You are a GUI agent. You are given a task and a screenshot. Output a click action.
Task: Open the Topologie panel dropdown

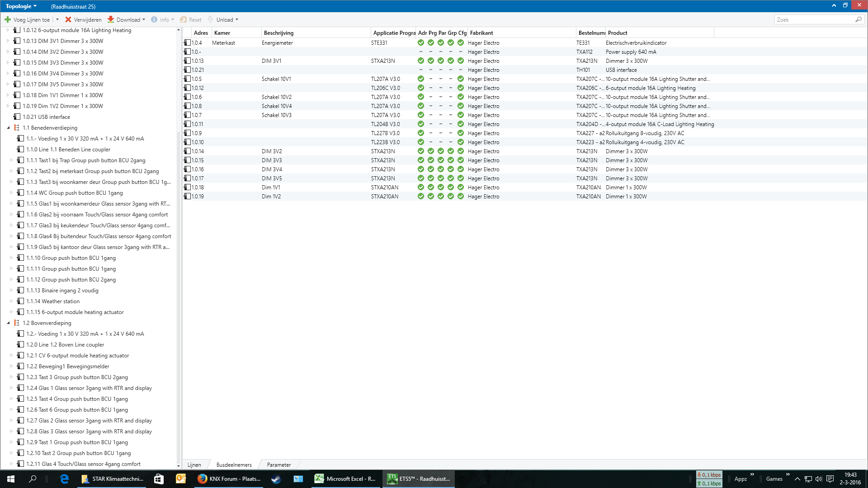coord(21,6)
